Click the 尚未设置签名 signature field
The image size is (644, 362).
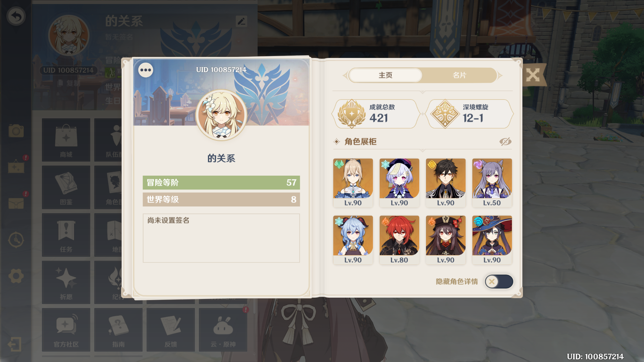pos(221,238)
